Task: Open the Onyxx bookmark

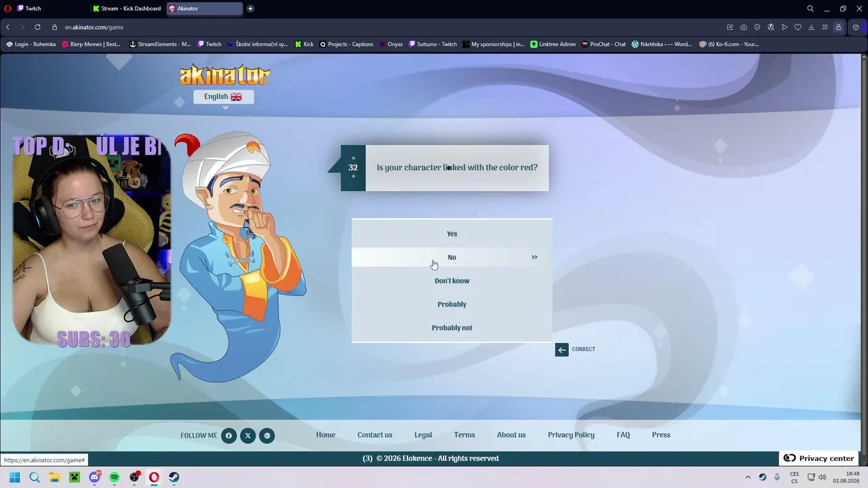Action: [391, 44]
